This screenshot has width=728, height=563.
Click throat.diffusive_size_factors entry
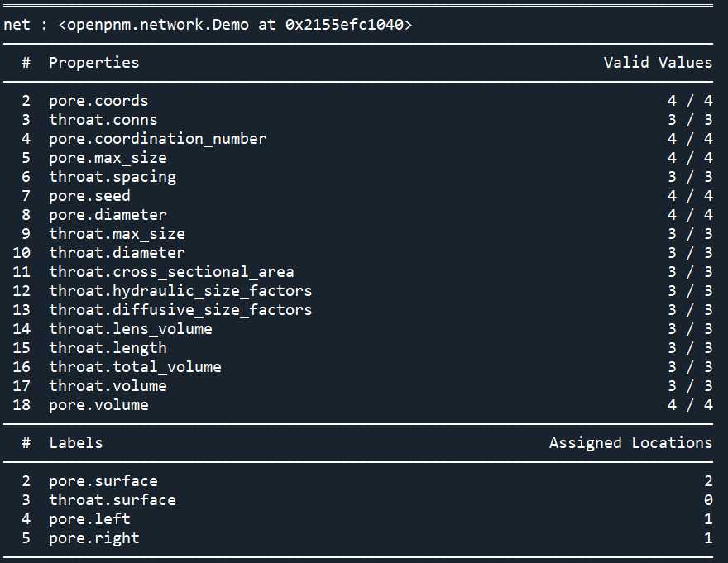tap(180, 310)
